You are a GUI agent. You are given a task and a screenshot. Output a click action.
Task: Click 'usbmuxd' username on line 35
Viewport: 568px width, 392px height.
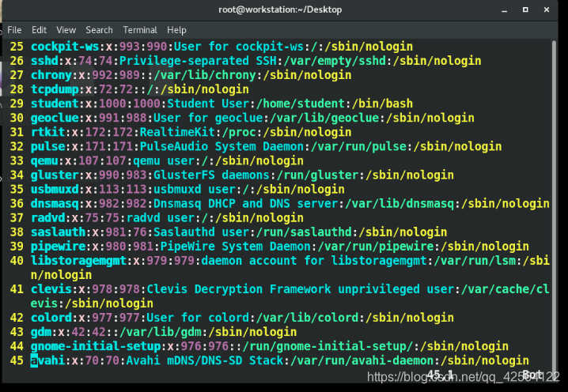click(55, 190)
